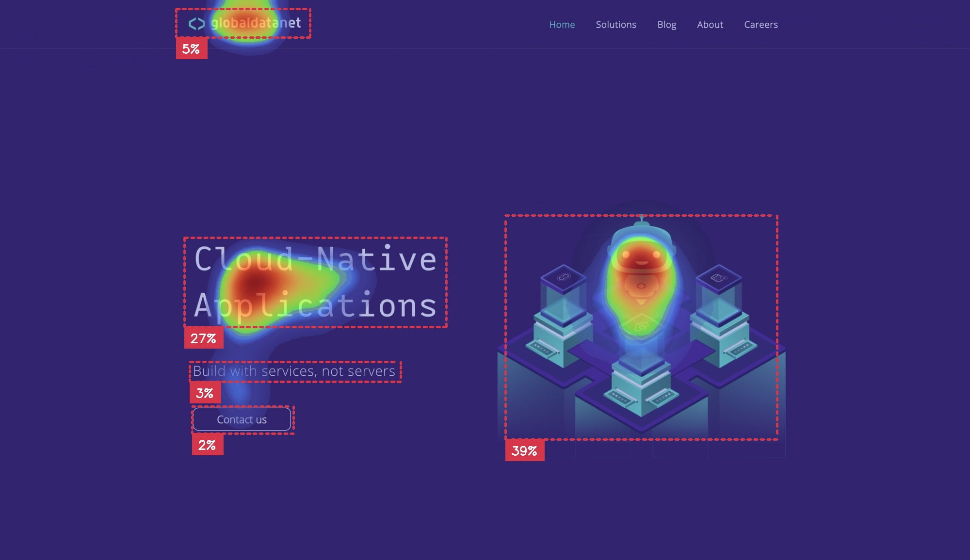This screenshot has width=970, height=560.
Task: Open the Home nav link
Action: [562, 25]
